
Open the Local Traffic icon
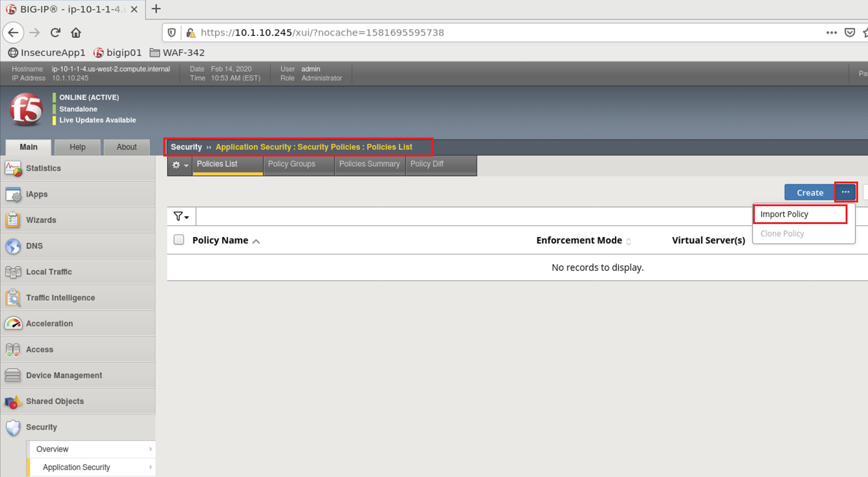13,272
